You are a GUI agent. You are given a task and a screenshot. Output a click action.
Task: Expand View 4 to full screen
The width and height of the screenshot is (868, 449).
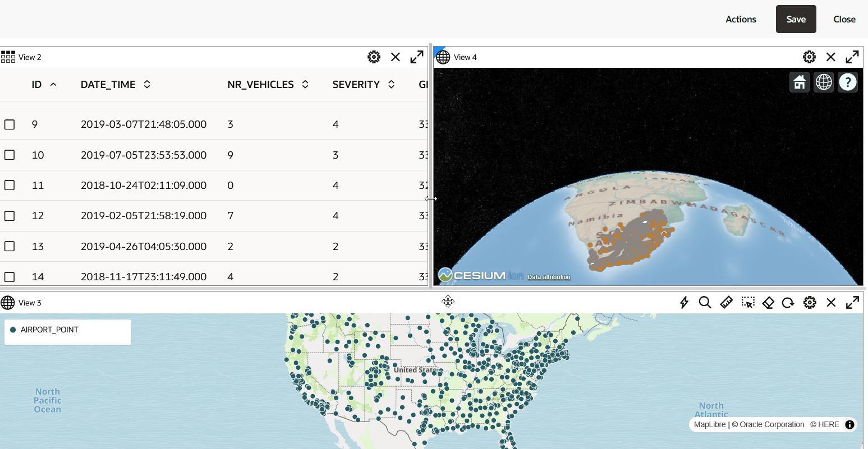tap(852, 57)
